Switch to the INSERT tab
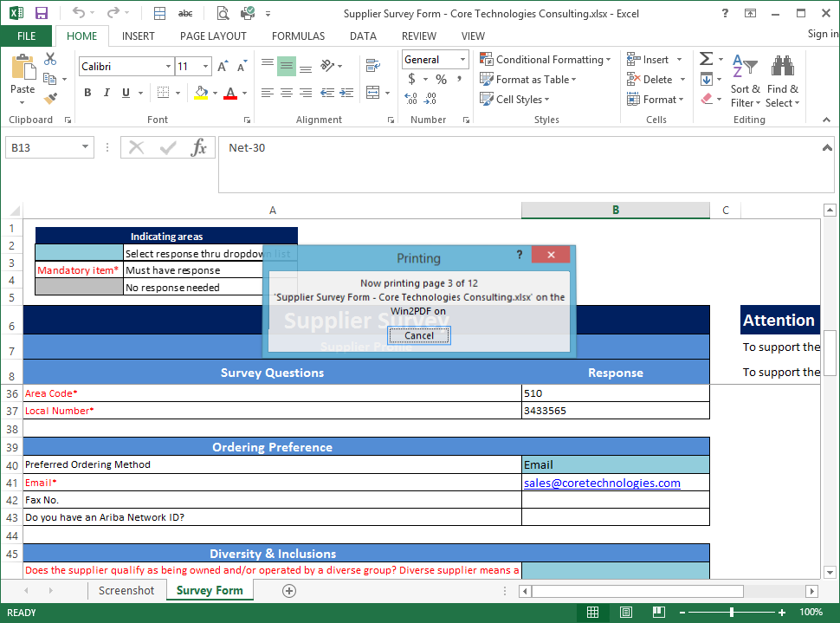 (139, 36)
